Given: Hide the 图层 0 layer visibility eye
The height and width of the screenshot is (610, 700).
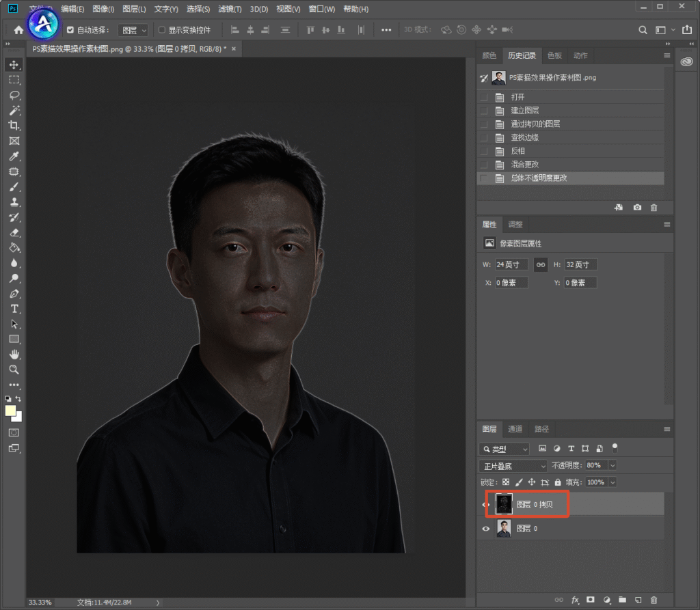Looking at the screenshot, I should point(486,529).
